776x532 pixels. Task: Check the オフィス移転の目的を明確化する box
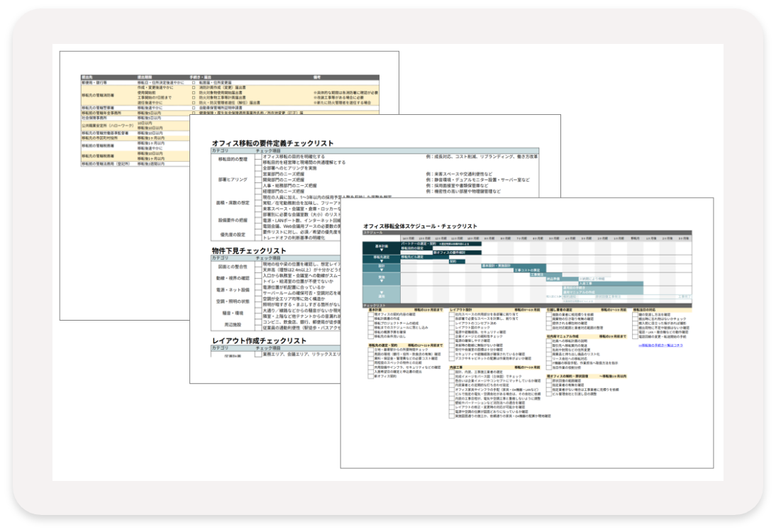tap(258, 156)
